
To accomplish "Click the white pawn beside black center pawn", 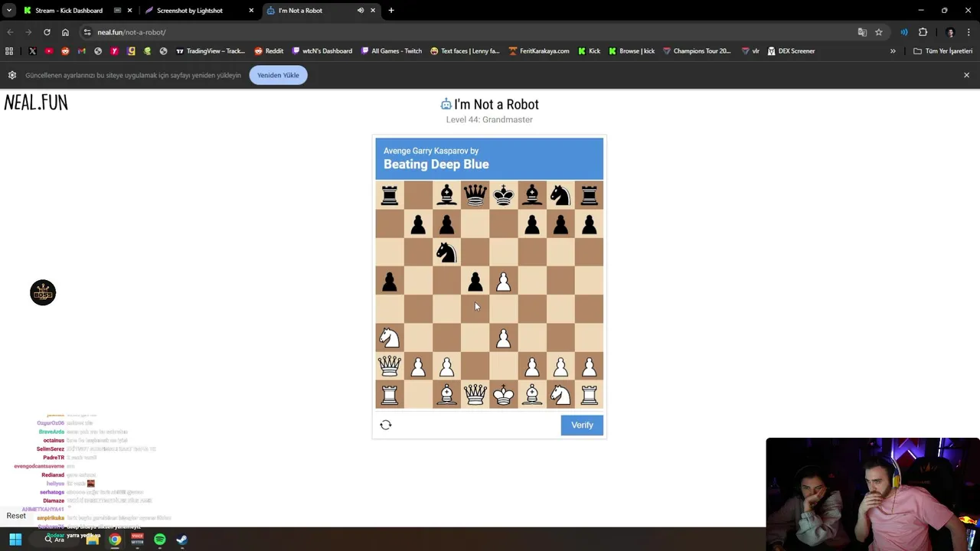I will 504,282.
